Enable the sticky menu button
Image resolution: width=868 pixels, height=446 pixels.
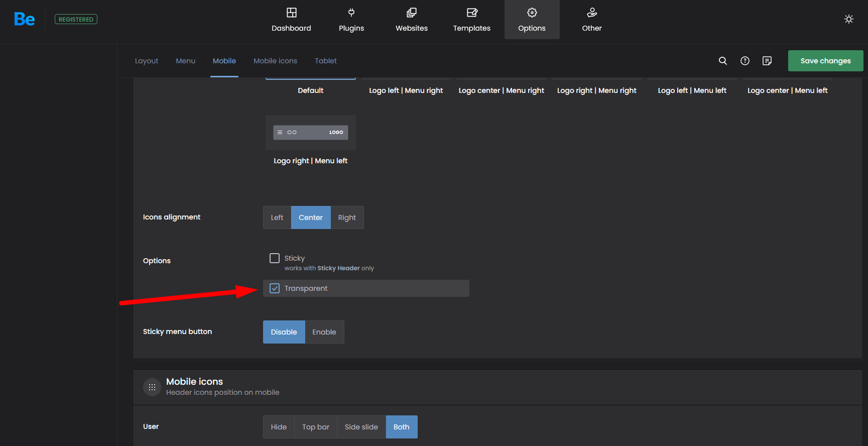click(x=324, y=332)
